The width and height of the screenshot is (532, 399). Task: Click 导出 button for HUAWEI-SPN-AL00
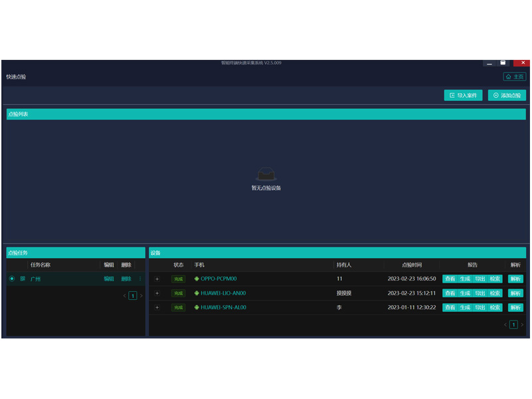(x=480, y=307)
